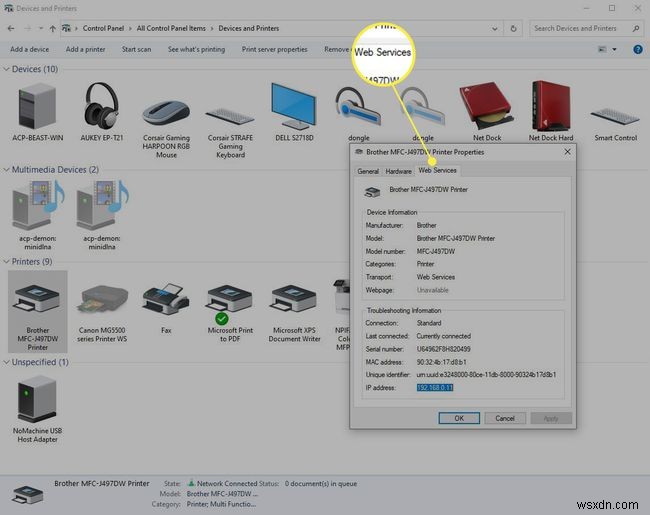Screen dimensions: 650x515
Task: Open Print server properties
Action: point(274,49)
